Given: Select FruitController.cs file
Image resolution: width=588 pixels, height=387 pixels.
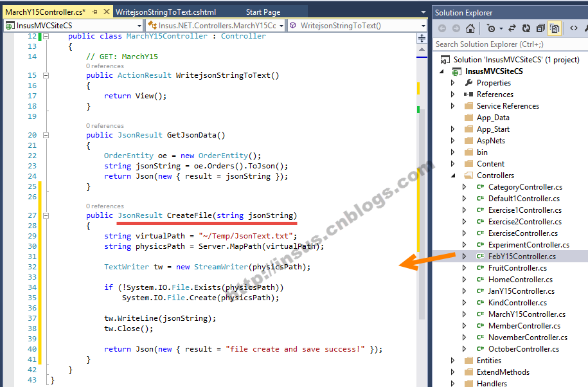Looking at the screenshot, I should (x=517, y=268).
